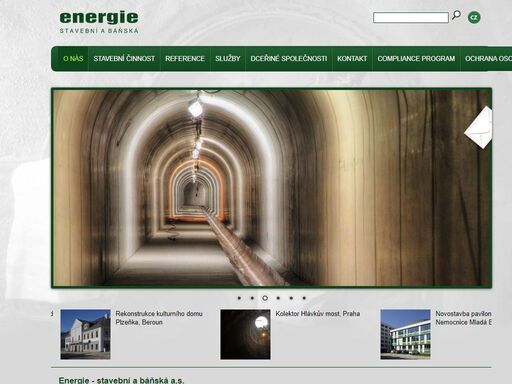The width and height of the screenshot is (512, 384).
Task: Open the OCHRANA OSO… menu item
Action: click(x=486, y=59)
